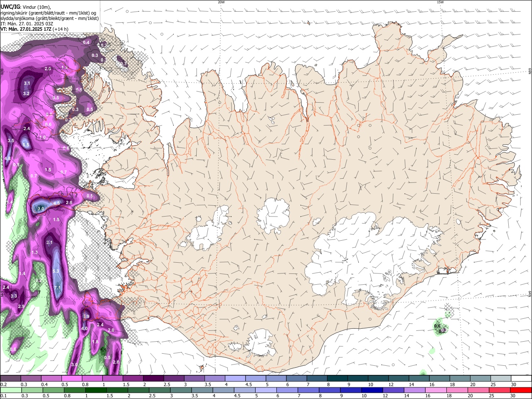The image size is (532, 399).
Task: Click the 30 label in the upper legend row
Action: [514, 384]
